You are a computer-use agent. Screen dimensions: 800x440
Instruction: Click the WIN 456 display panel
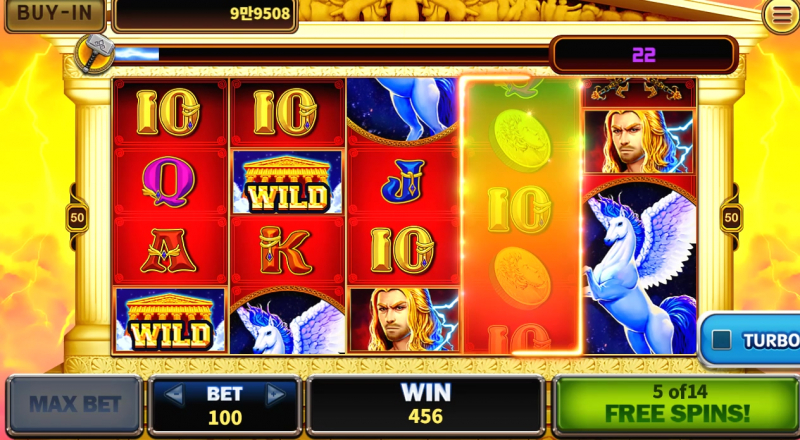point(426,405)
